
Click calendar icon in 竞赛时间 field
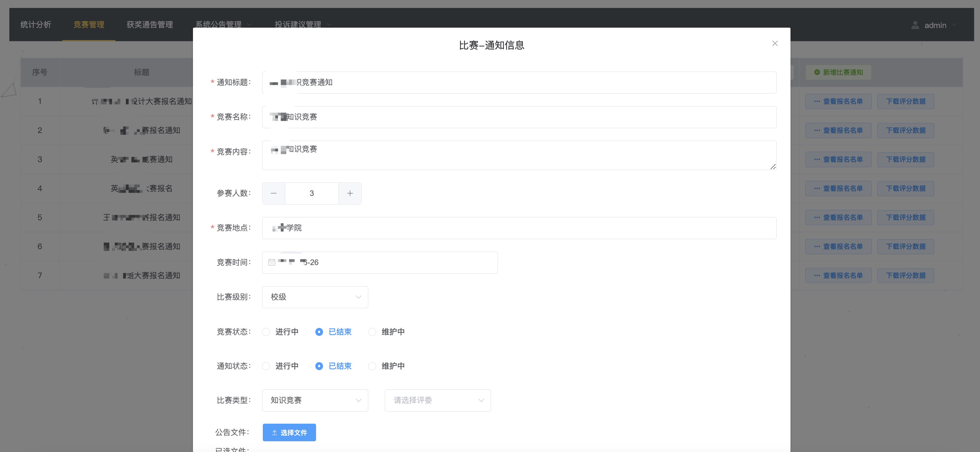tap(272, 263)
